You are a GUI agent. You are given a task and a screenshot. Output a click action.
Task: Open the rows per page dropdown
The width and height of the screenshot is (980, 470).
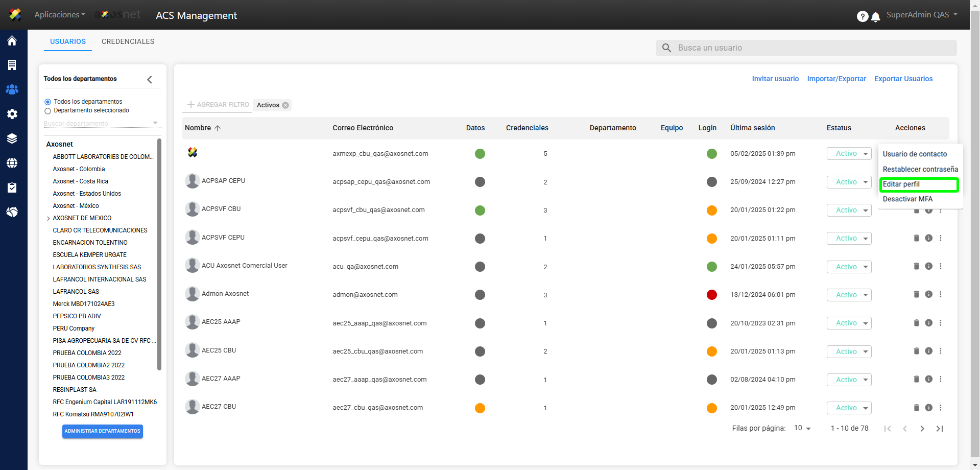[803, 428]
